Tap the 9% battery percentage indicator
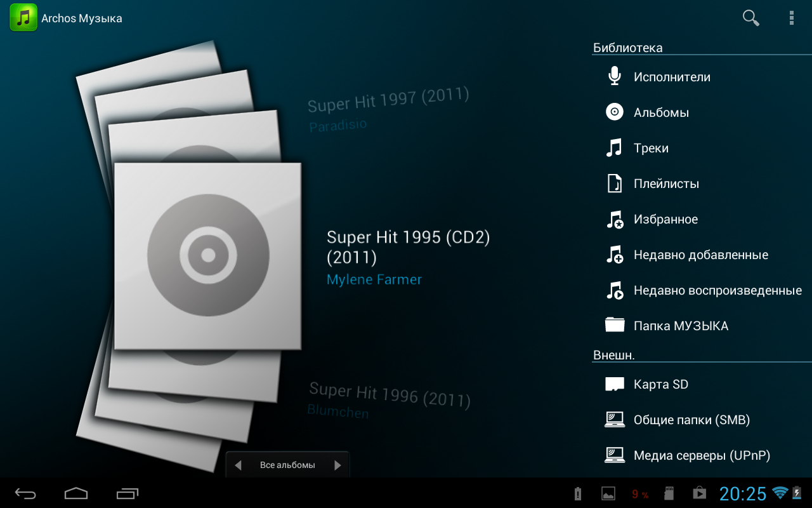The width and height of the screenshot is (812, 508). [x=640, y=494]
